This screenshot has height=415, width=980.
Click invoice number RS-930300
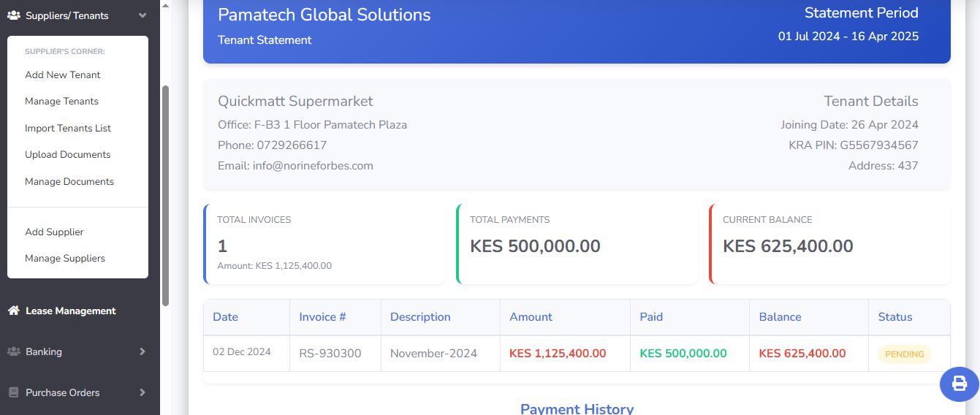(330, 354)
